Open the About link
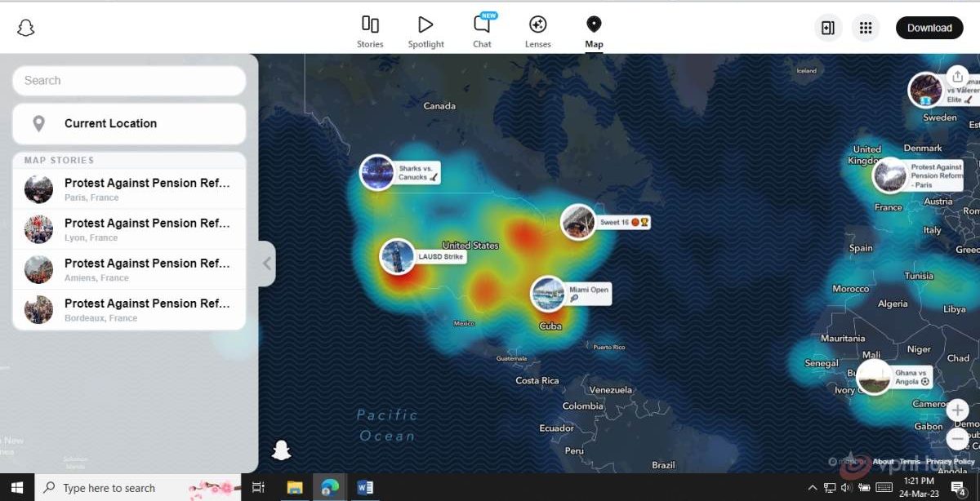This screenshot has height=501, width=980. [883, 462]
